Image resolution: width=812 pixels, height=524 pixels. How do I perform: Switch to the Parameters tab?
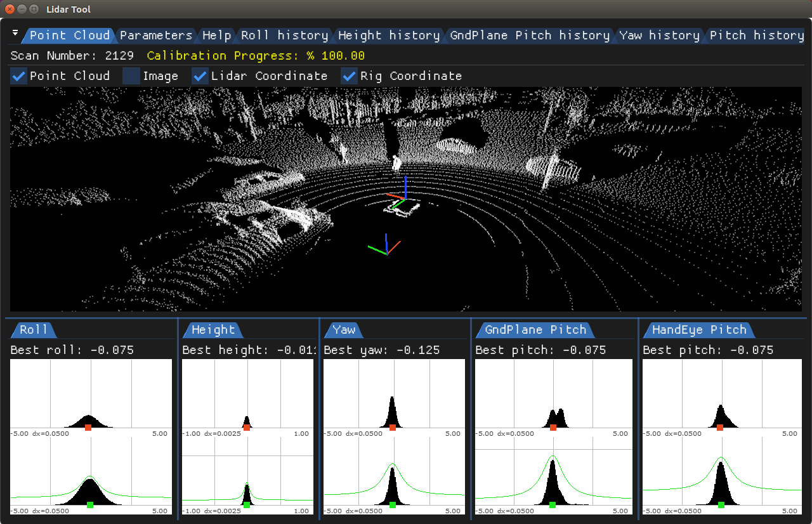pyautogui.click(x=156, y=36)
